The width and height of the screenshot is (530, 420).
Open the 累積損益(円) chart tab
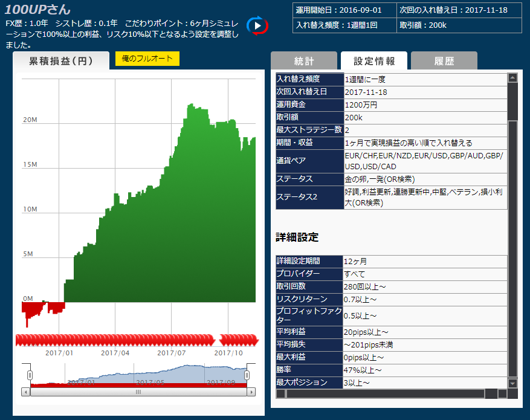point(61,61)
